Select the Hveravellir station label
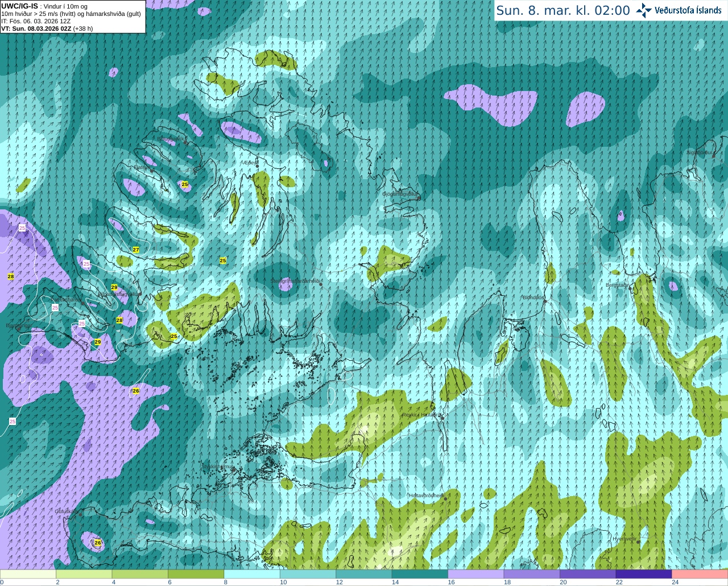Image resolution: width=728 pixels, height=586 pixels. click(x=624, y=538)
